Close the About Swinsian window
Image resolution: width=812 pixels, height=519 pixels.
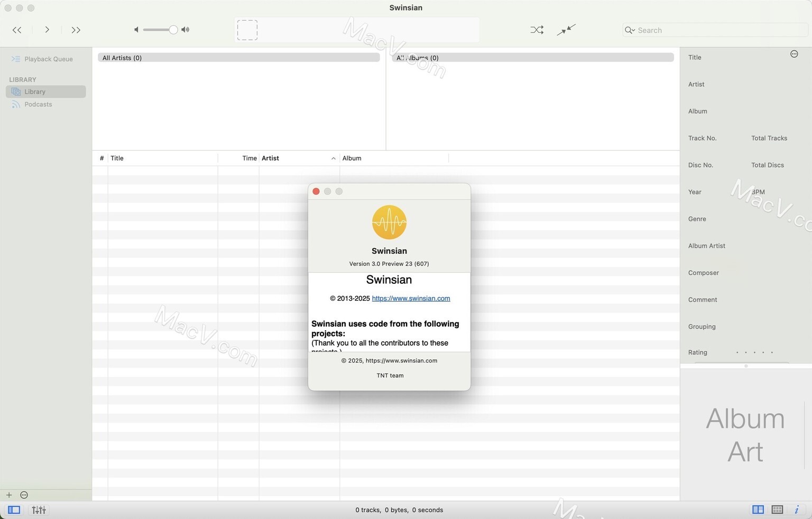(316, 191)
